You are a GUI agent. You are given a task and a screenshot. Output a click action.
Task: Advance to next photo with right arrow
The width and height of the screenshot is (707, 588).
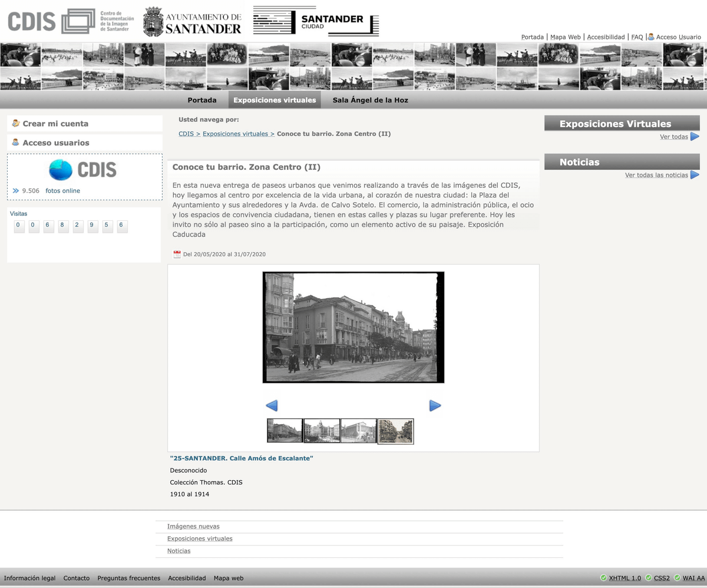click(x=435, y=405)
